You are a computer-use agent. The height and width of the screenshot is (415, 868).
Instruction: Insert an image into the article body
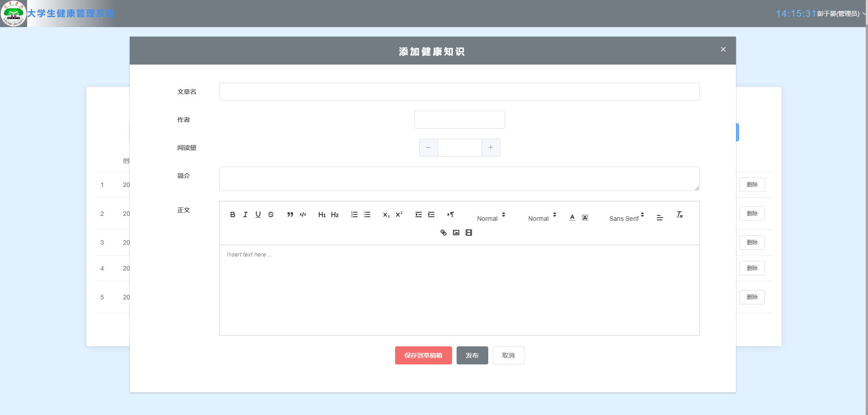456,233
